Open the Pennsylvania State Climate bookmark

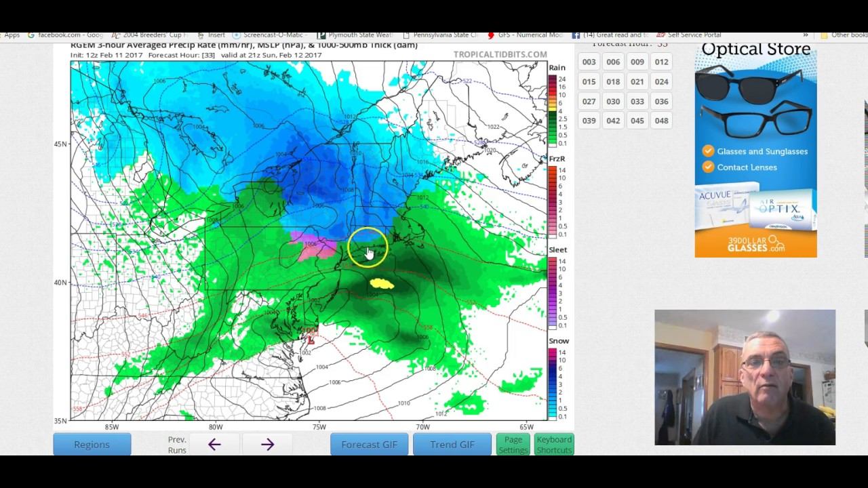pos(439,35)
